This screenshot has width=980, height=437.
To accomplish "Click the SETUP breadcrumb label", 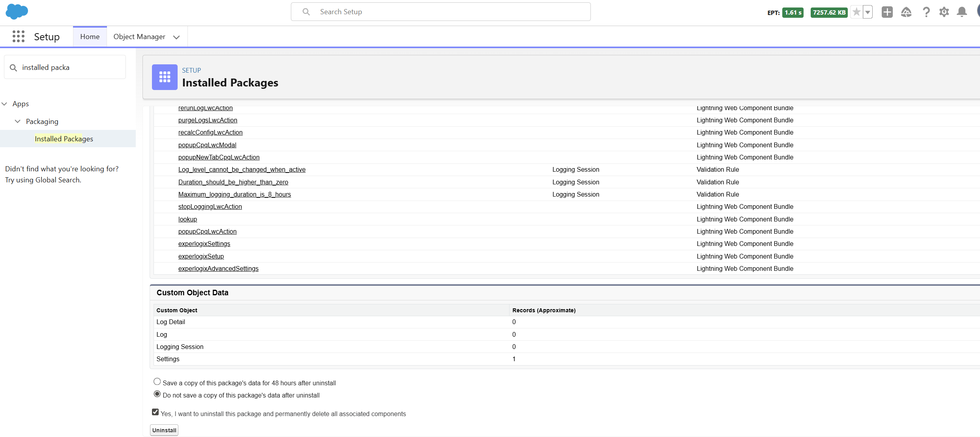I will tap(191, 70).
